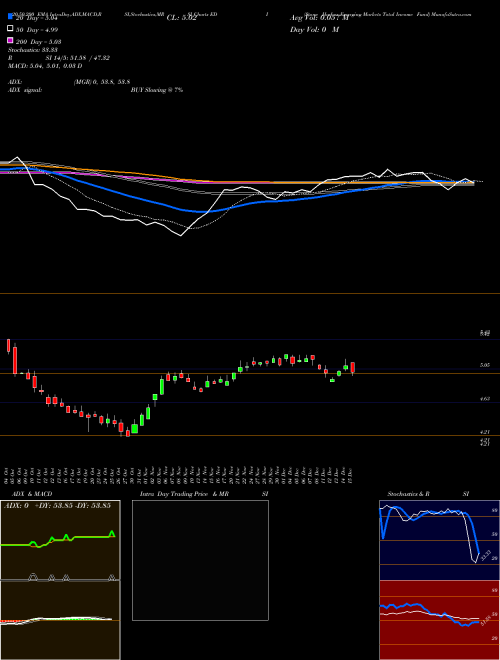500x660 pixels.
Task: Click the 'CL: 5.02' closing price label
Action: [181, 18]
